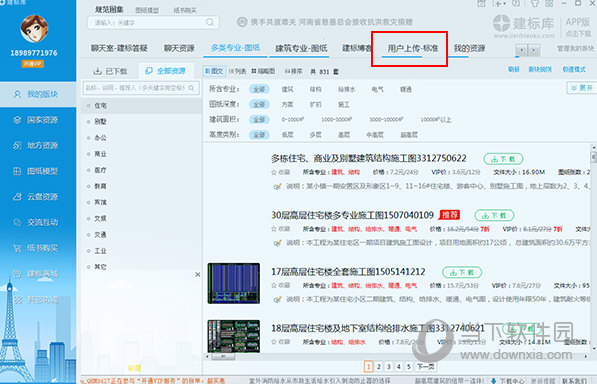Open 纸书购买 in the left sidebar
Screen dimensions: 597x384
38,248
